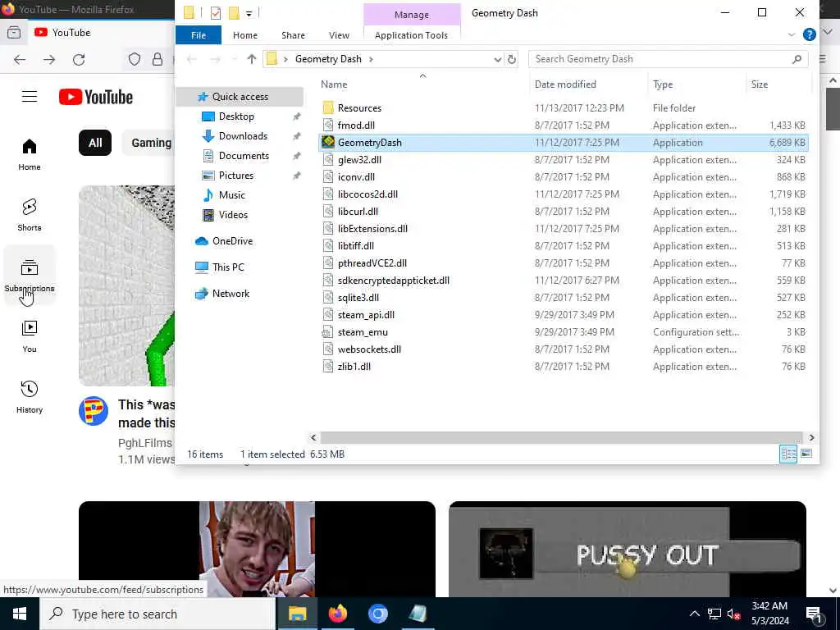Screen dimensions: 840x630
Task: Show hidden system tray icons
Action: coord(694,614)
